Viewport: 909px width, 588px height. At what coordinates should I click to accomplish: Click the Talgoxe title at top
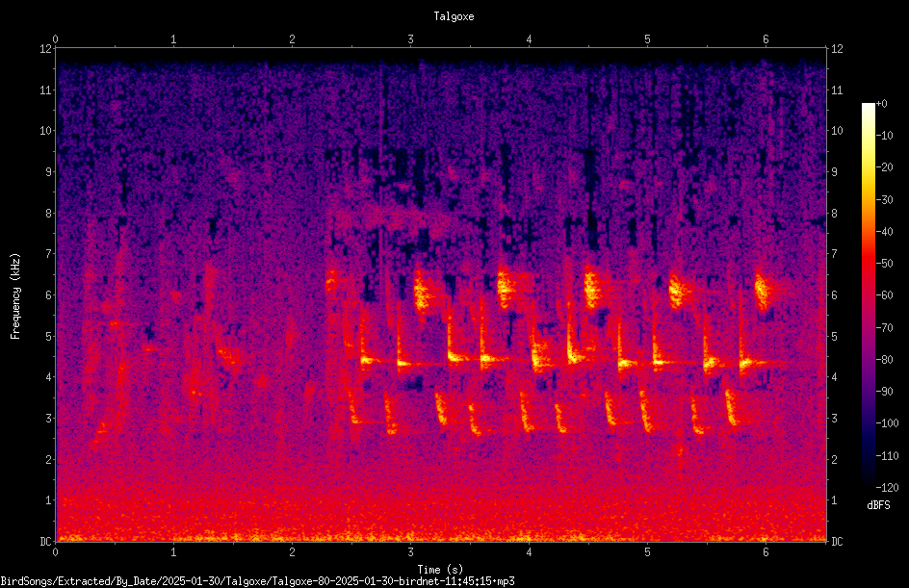[x=454, y=16]
